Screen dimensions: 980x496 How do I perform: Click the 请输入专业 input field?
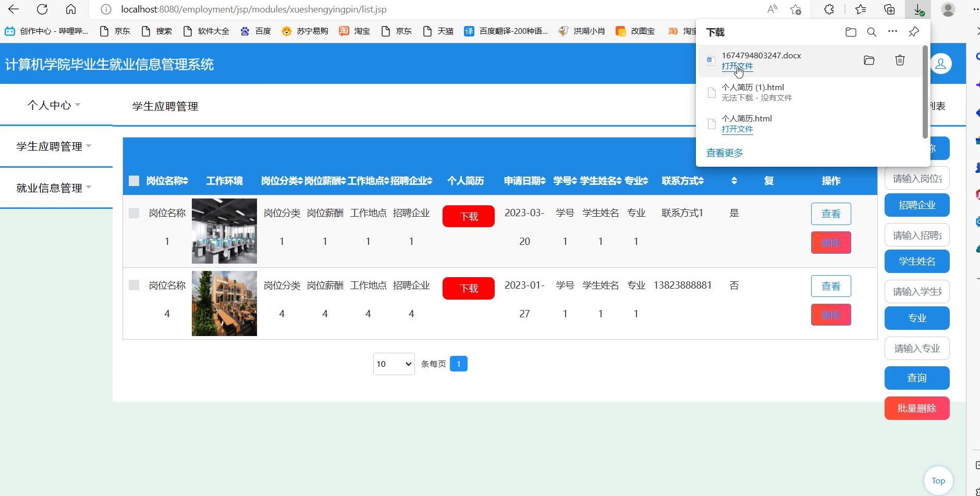click(916, 349)
